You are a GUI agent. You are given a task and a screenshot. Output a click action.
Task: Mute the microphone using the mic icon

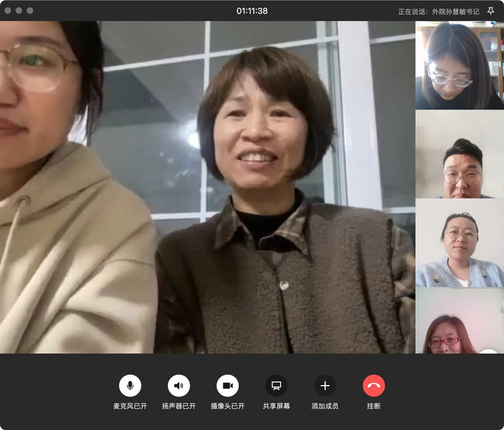tap(130, 385)
